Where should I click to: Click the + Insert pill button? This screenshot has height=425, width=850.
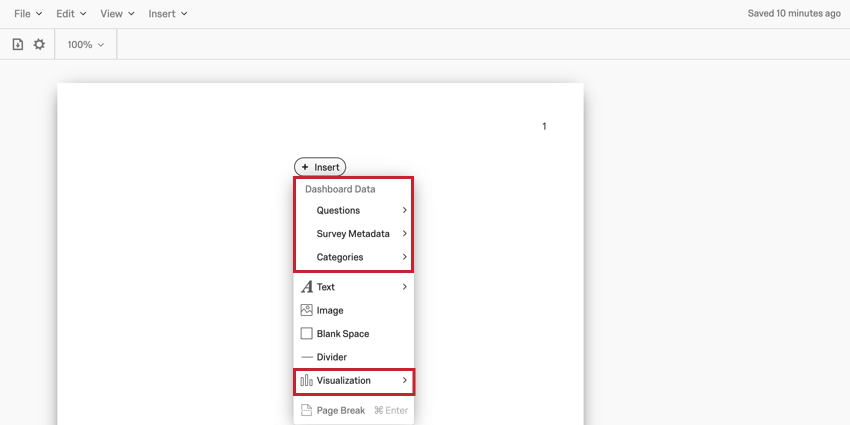(x=320, y=167)
